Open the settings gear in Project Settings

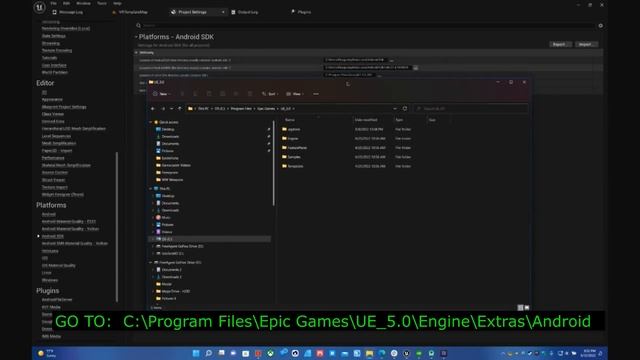coord(600,26)
